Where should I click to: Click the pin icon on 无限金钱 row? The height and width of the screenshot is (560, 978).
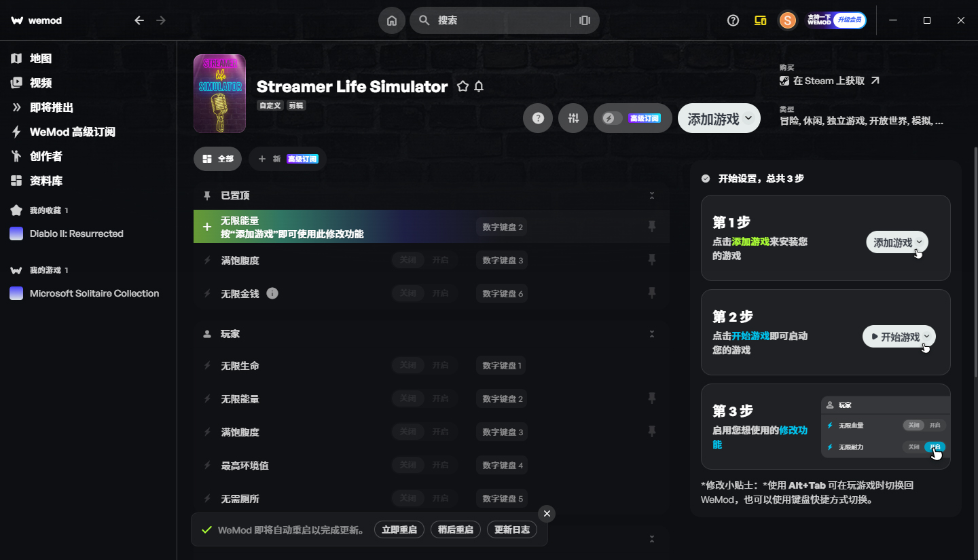(652, 293)
